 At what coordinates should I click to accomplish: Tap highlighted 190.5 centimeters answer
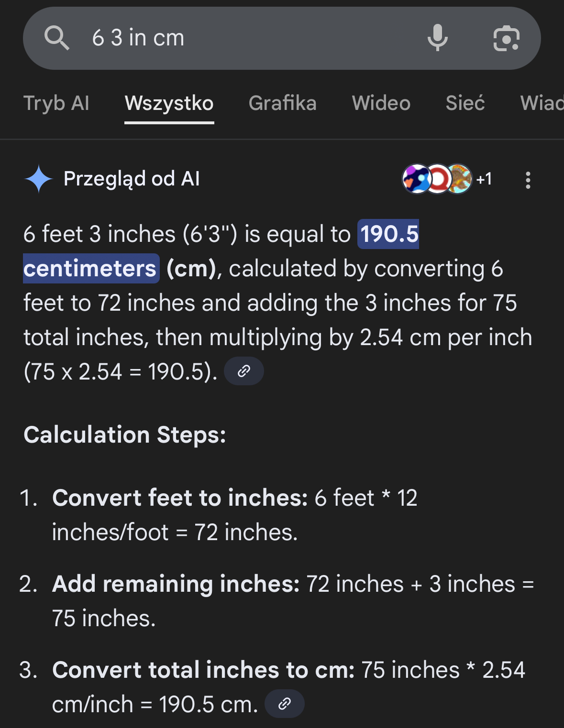click(388, 234)
